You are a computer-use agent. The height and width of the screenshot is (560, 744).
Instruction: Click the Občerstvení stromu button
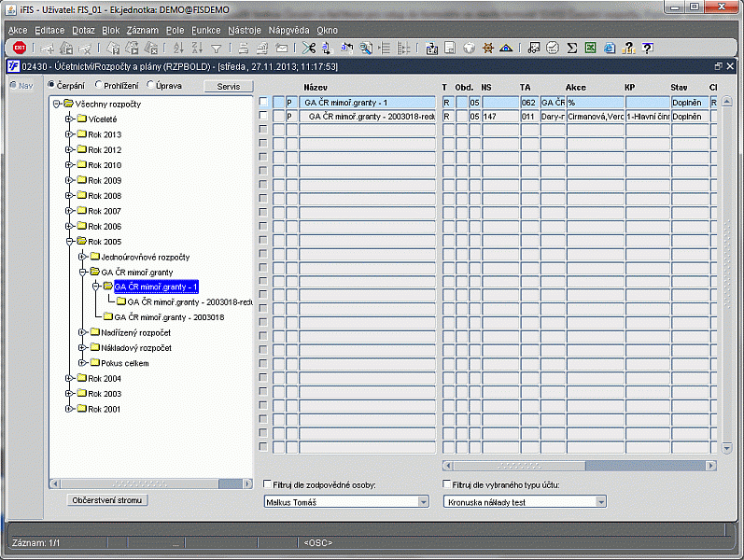pos(109,500)
